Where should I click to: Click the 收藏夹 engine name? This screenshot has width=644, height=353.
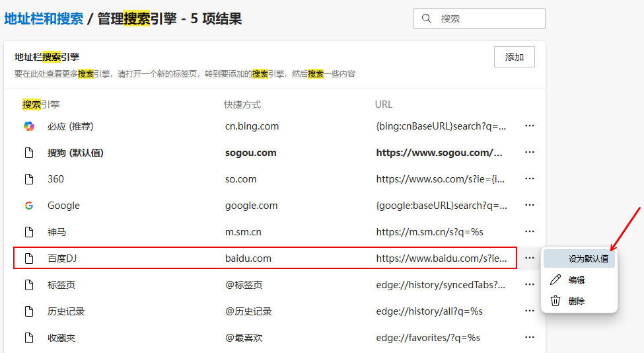point(61,338)
